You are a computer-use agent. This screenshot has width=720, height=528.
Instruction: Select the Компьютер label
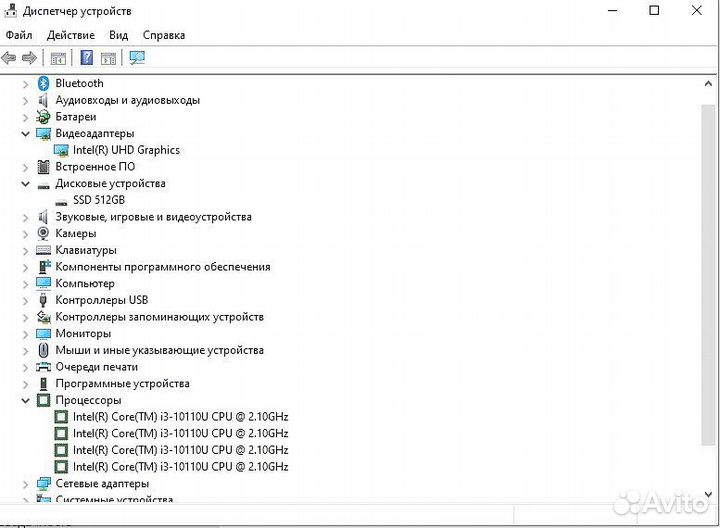click(85, 284)
